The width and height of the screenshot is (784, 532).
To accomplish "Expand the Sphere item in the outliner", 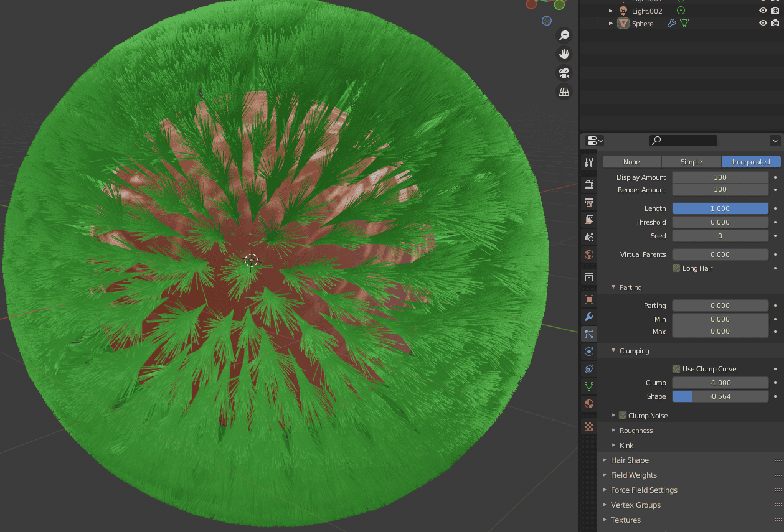I will [x=611, y=23].
